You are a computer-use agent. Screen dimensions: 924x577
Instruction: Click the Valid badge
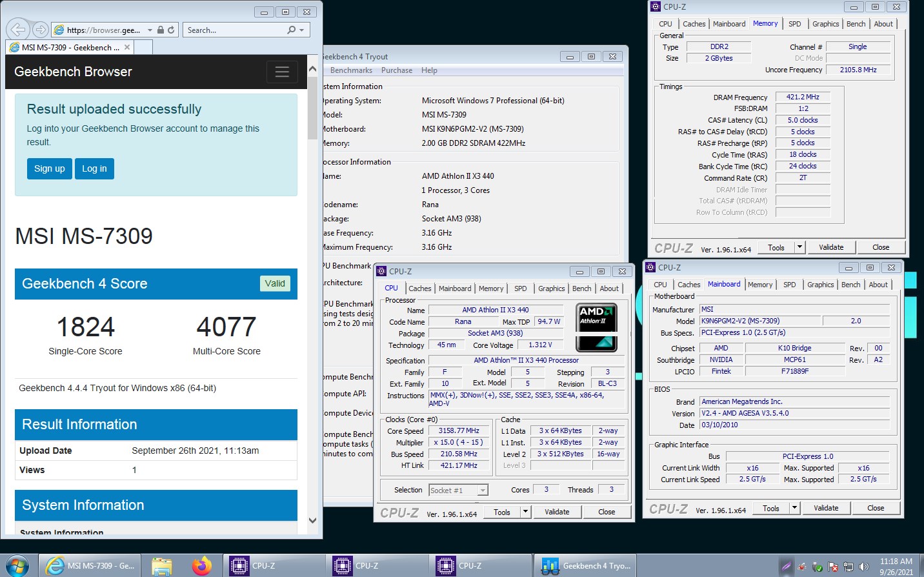(275, 283)
